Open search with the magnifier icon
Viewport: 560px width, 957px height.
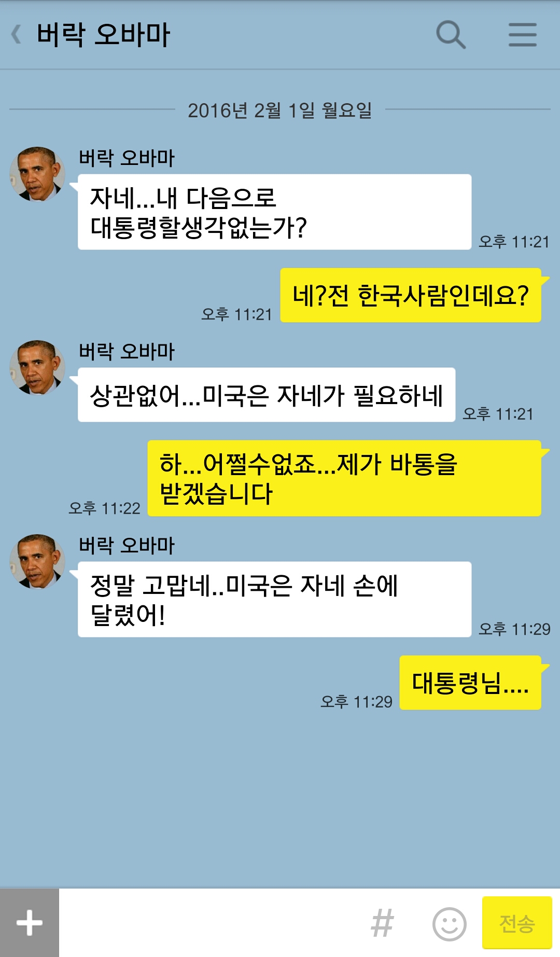(451, 35)
